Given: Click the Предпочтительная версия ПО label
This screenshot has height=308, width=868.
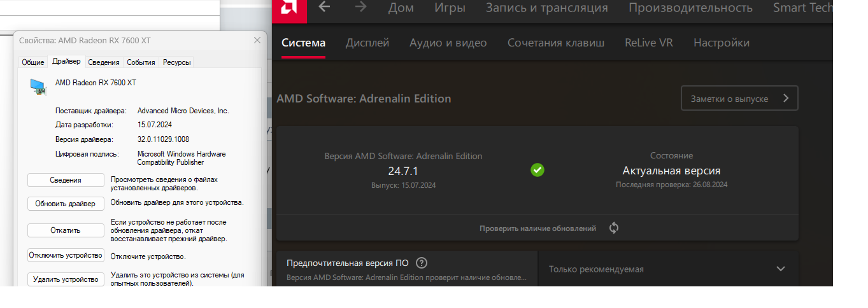Looking at the screenshot, I should pyautogui.click(x=348, y=263).
